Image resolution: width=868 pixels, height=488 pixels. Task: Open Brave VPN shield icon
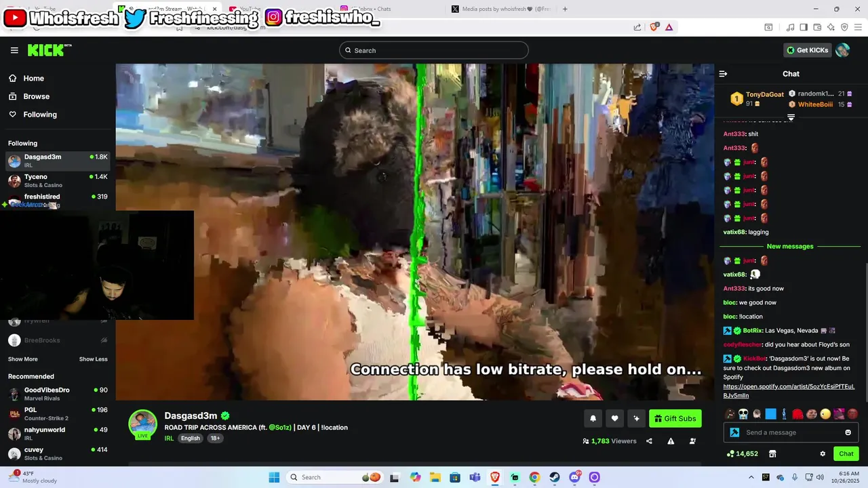844,27
